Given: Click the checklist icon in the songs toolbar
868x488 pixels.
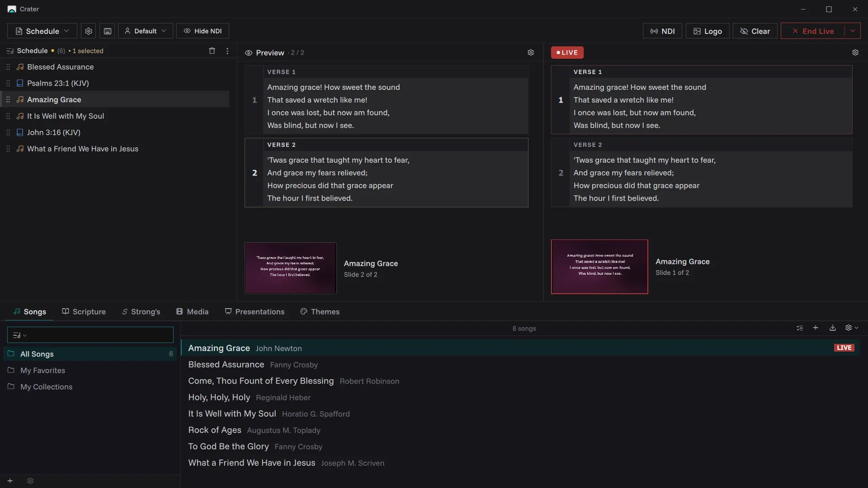Looking at the screenshot, I should tap(800, 328).
